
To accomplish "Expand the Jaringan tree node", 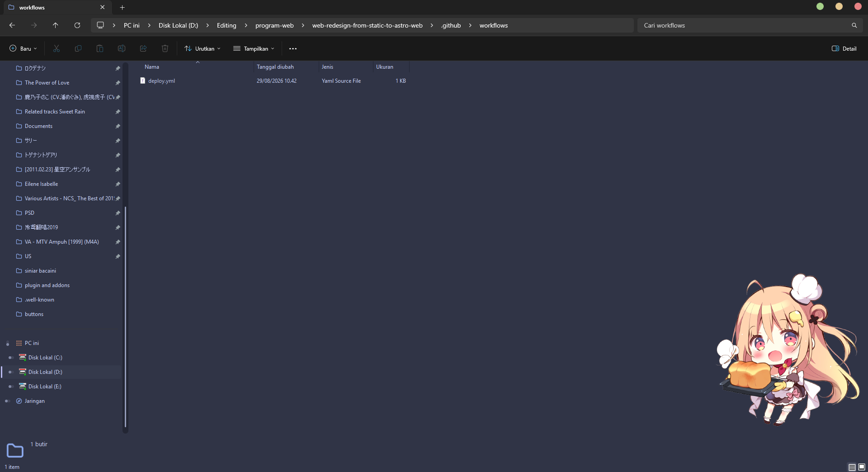I will [7, 401].
